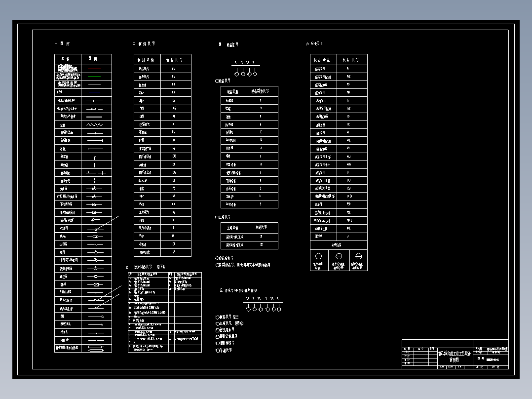The image size is (532, 399).
Task: Click the blue line symbol in the legend
Action: pos(94,92)
